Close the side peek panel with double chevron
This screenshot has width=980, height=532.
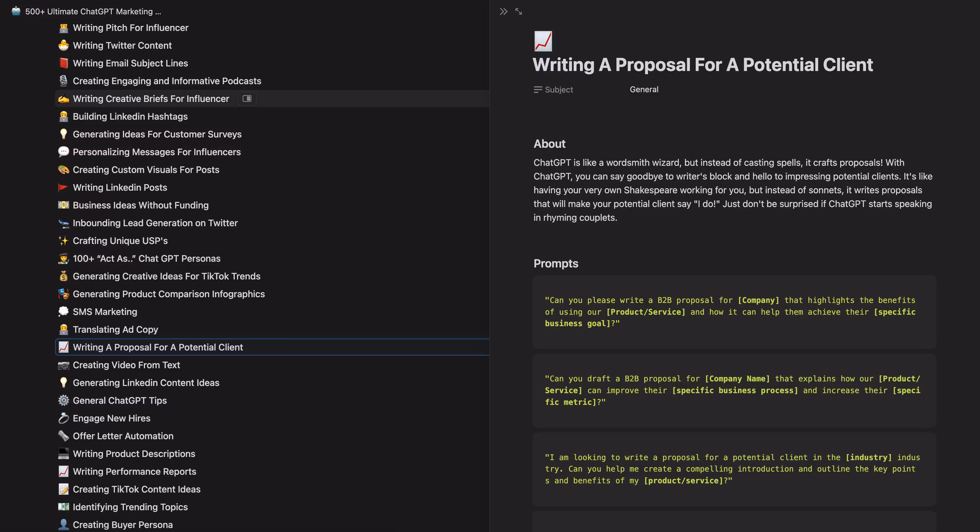click(503, 11)
